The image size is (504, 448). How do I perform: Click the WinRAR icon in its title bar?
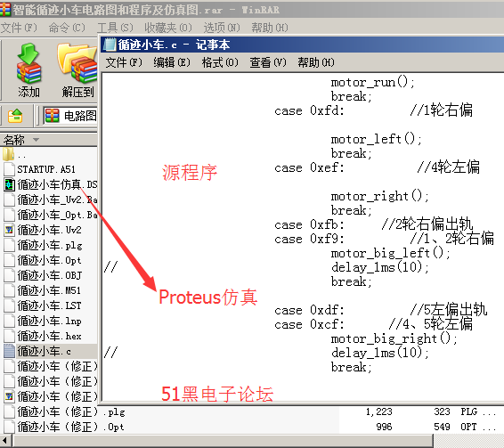click(x=5, y=10)
